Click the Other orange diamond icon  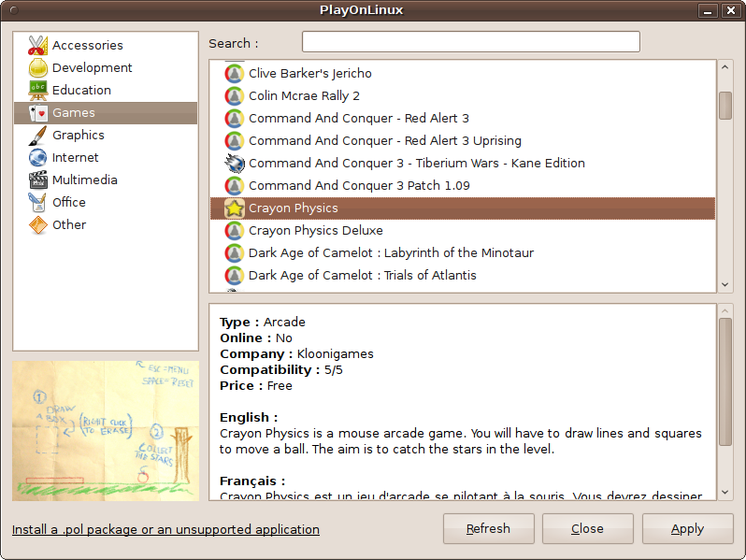coord(37,224)
